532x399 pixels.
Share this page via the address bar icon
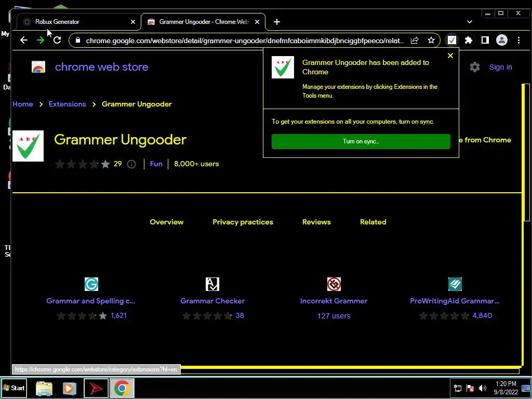click(x=415, y=41)
